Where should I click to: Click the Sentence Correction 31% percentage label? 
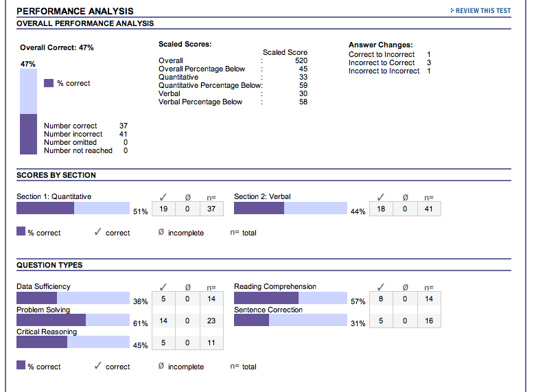[358, 323]
